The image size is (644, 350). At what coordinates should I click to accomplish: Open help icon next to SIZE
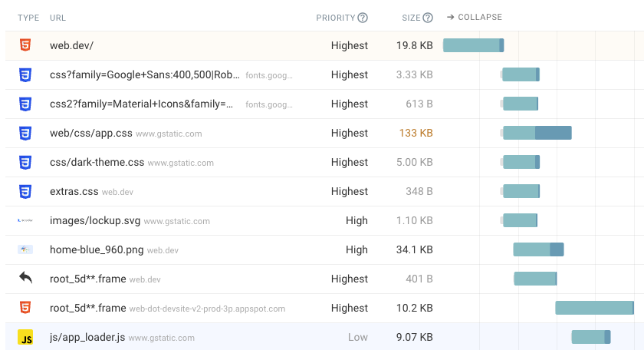tap(428, 18)
